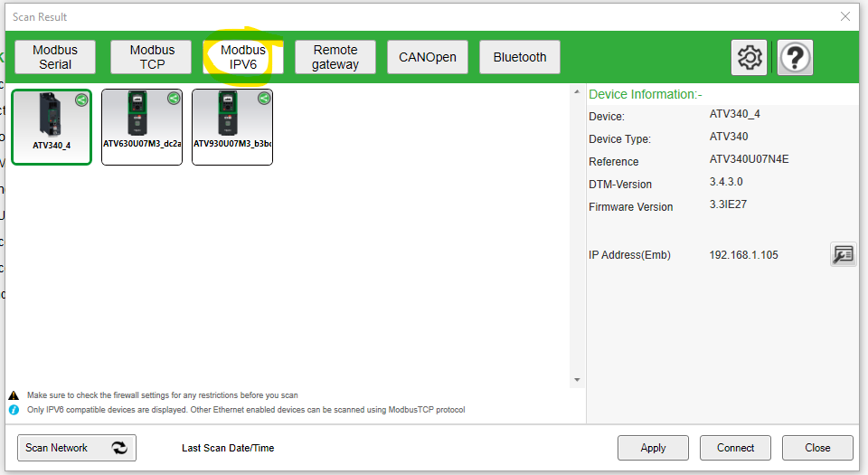Click the DTM-Version value 3.4.3.0
This screenshot has height=475, width=868.
click(726, 182)
